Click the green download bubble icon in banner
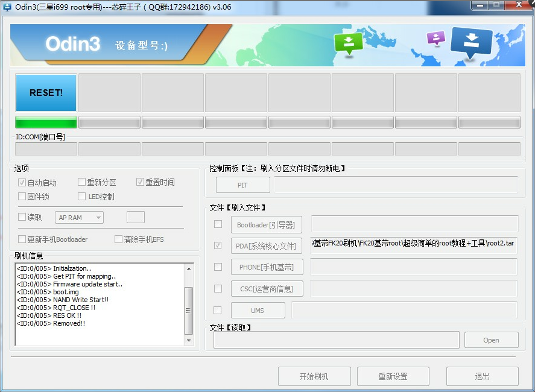 (x=349, y=43)
